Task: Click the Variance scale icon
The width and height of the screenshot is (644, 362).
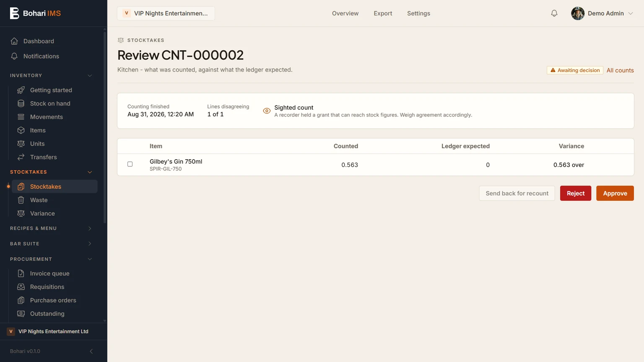Action: pos(21,214)
